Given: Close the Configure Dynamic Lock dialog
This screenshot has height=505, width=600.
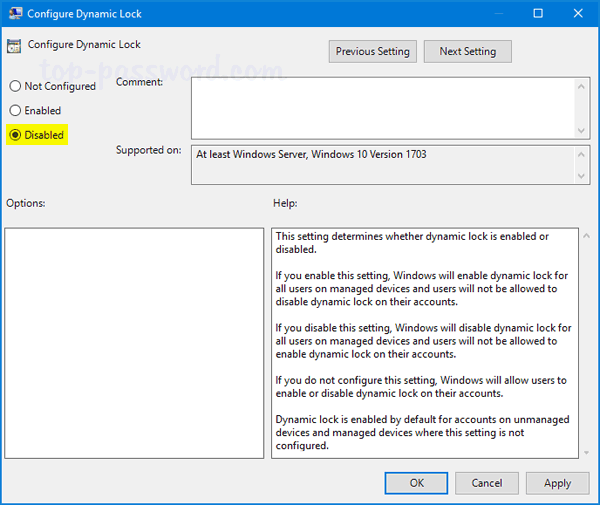Looking at the screenshot, I should coord(578,15).
